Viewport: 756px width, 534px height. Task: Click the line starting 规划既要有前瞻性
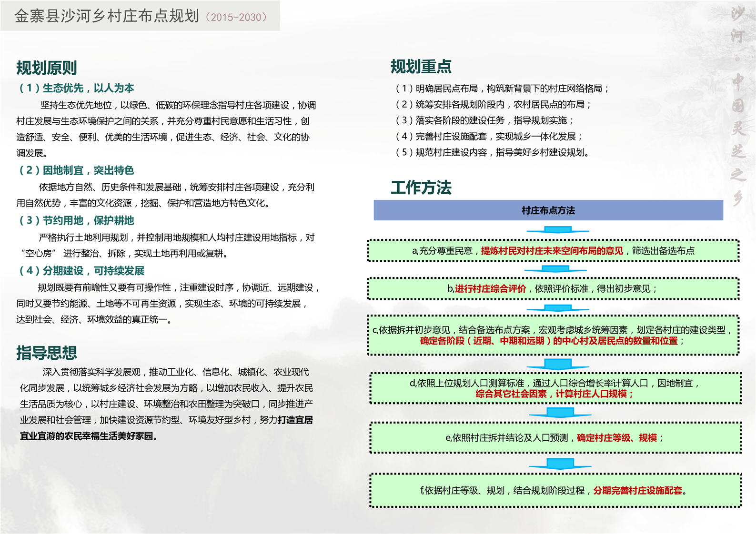click(179, 287)
